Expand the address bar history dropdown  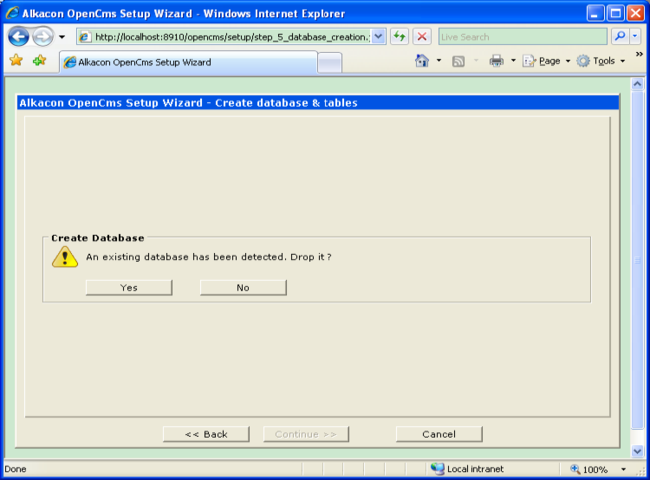tap(378, 37)
